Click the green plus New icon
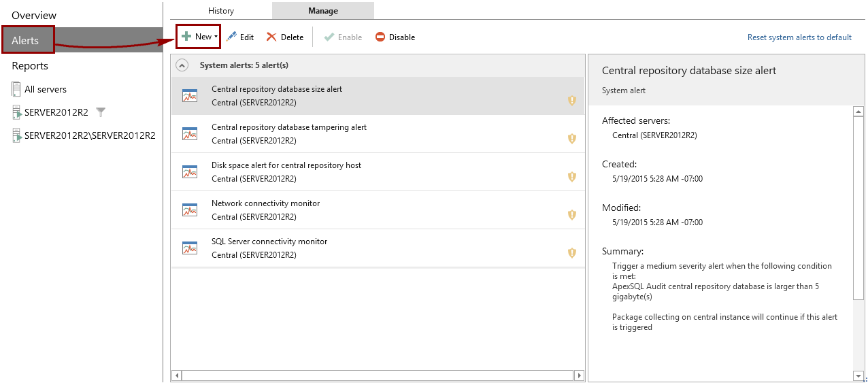 [186, 37]
